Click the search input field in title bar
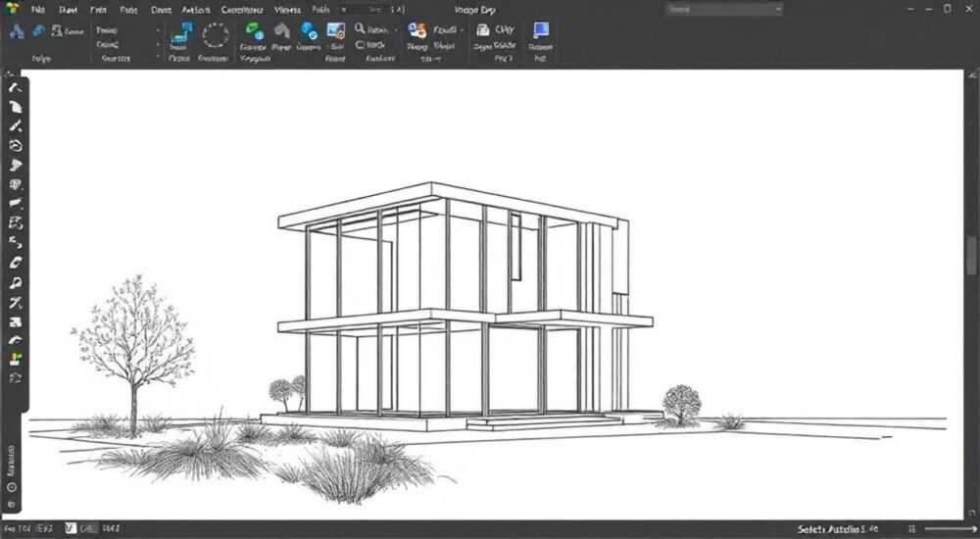Viewport: 980px width, 539px height. pos(724,10)
